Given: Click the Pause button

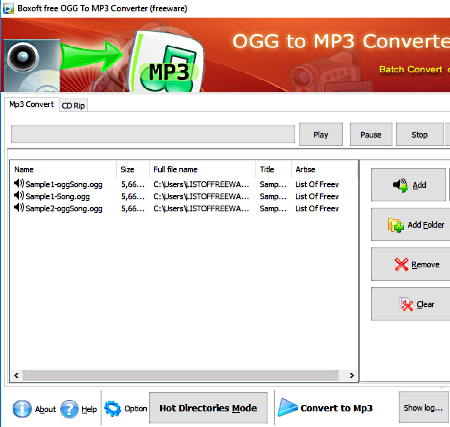Looking at the screenshot, I should tap(371, 134).
